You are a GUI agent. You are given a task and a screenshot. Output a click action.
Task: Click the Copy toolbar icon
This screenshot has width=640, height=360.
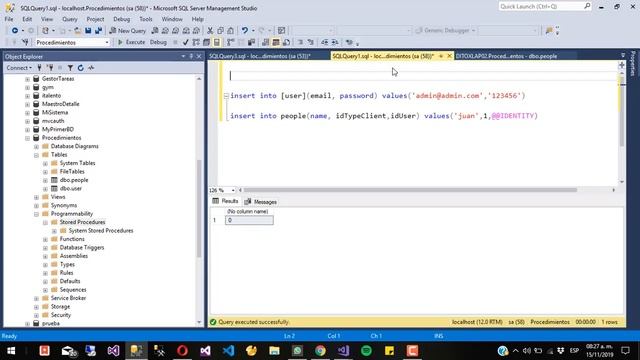coord(220,31)
